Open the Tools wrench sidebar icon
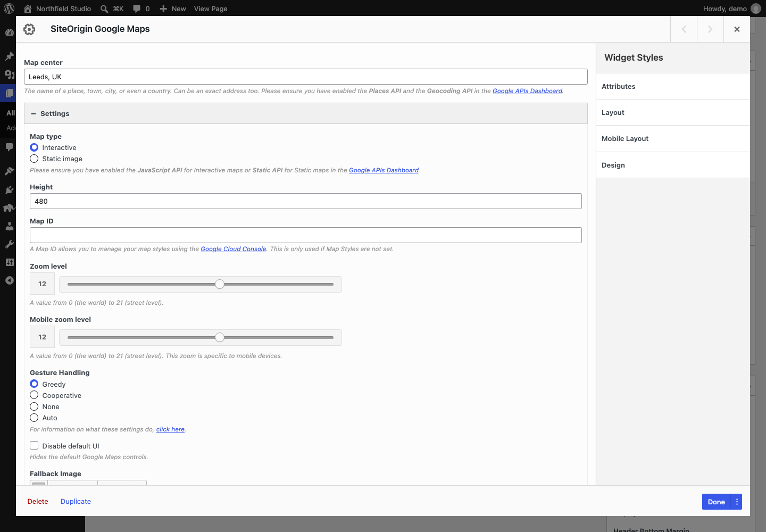Viewport: 766px width, 532px height. coord(9,244)
